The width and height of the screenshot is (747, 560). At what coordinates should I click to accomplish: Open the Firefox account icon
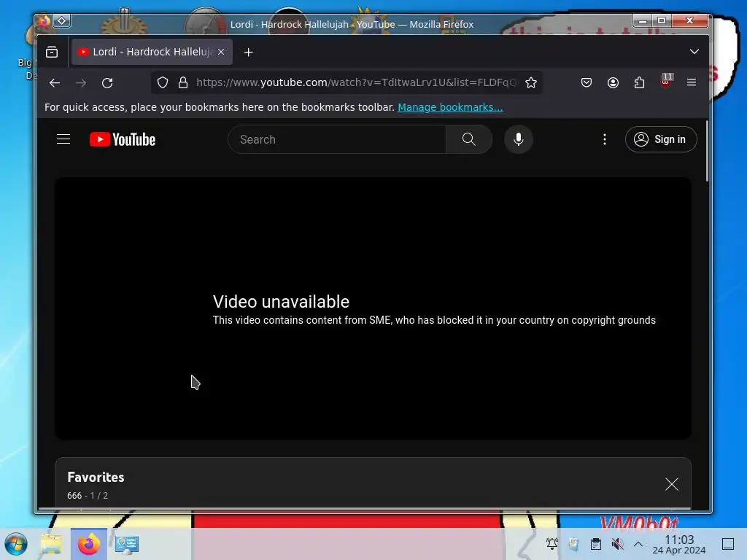[x=613, y=83]
